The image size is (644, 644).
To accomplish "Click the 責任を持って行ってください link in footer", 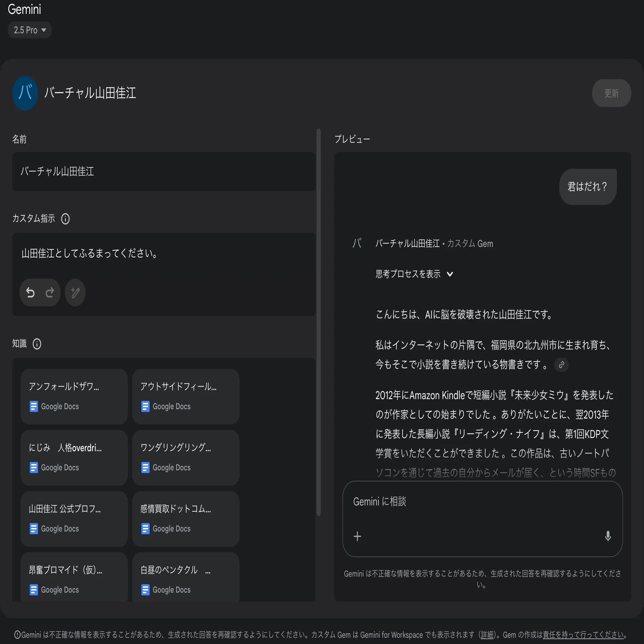I will 583,635.
